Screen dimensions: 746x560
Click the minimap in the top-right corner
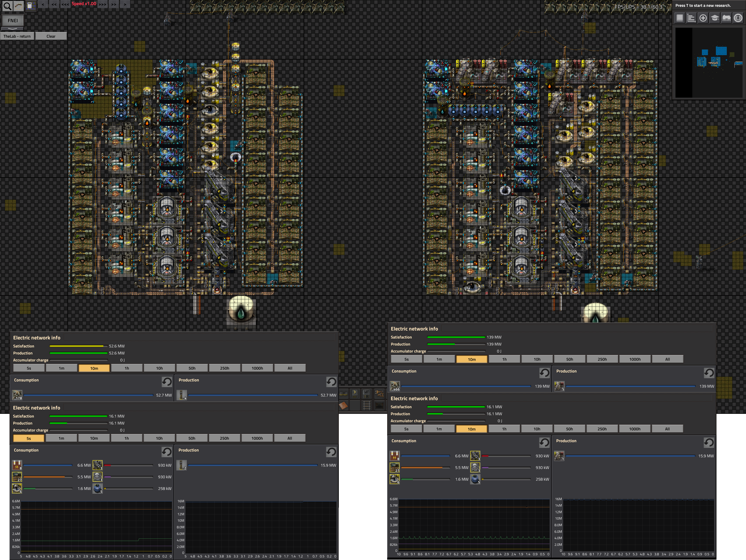tap(709, 63)
